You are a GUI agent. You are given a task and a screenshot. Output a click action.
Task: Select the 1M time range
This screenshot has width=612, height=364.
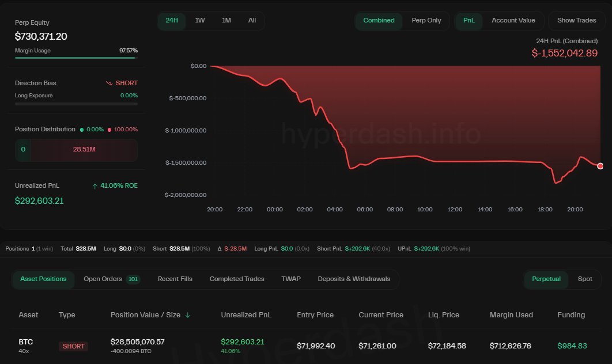coord(226,21)
